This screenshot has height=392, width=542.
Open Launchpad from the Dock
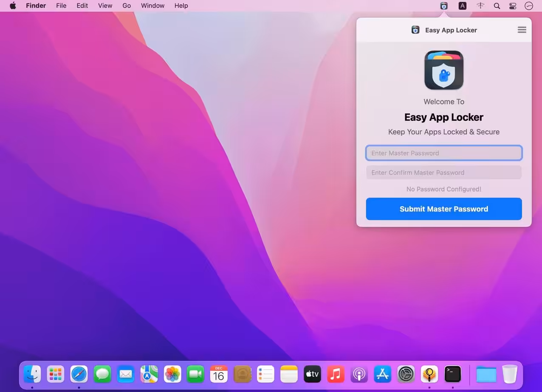56,374
